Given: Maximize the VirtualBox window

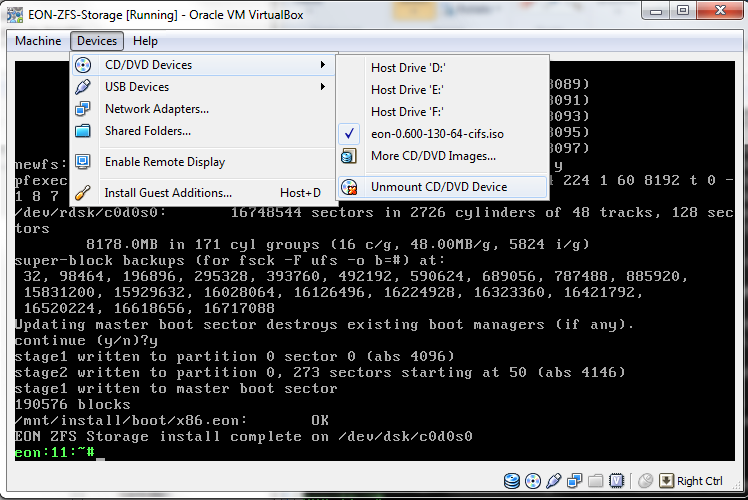Looking at the screenshot, I should [683, 10].
